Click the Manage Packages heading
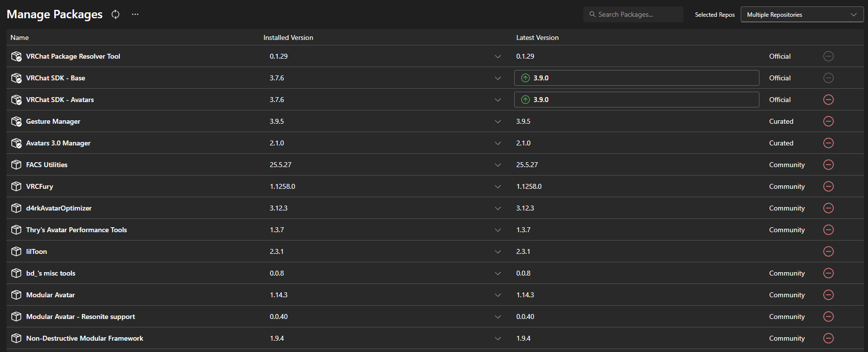868x352 pixels. [x=54, y=14]
